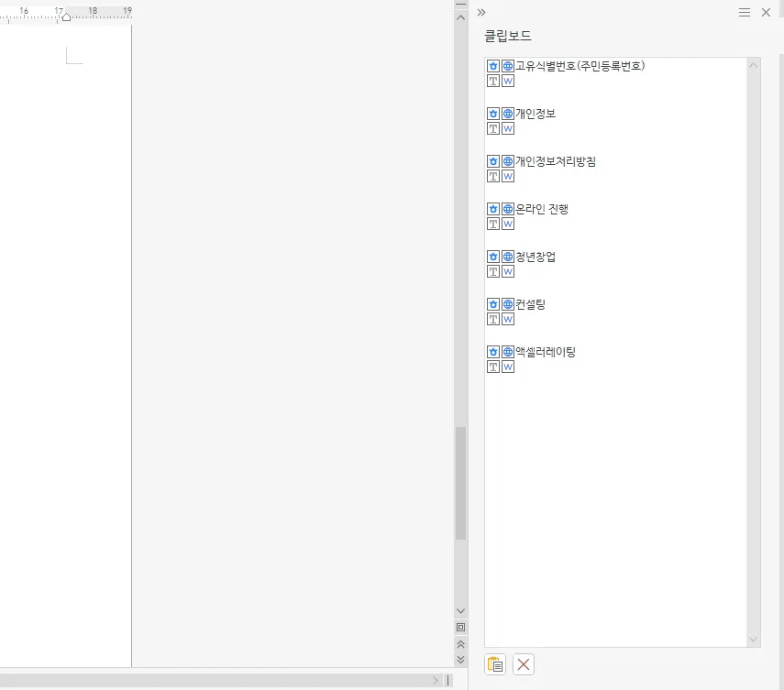
Task: Delete all clipboard items with the red X
Action: pos(524,664)
